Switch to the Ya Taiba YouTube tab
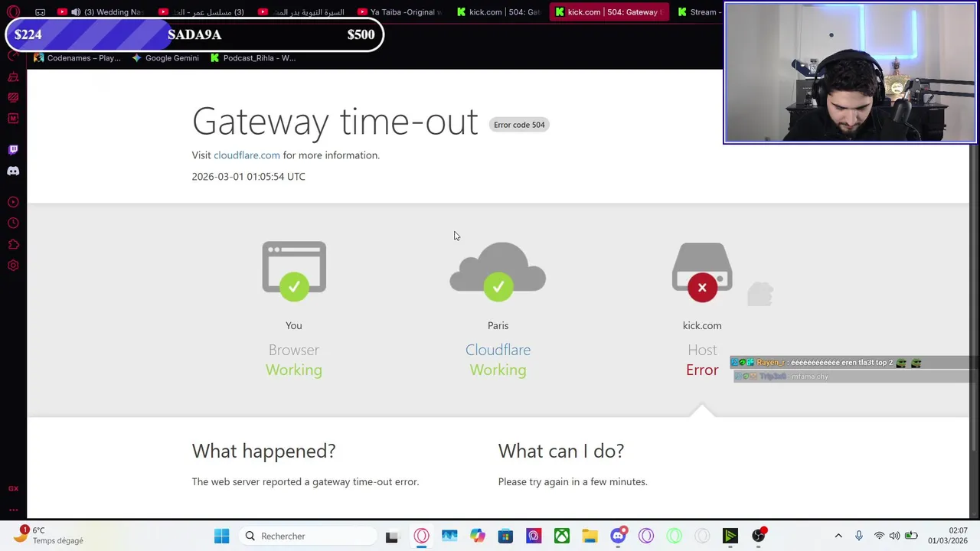 coord(400,12)
